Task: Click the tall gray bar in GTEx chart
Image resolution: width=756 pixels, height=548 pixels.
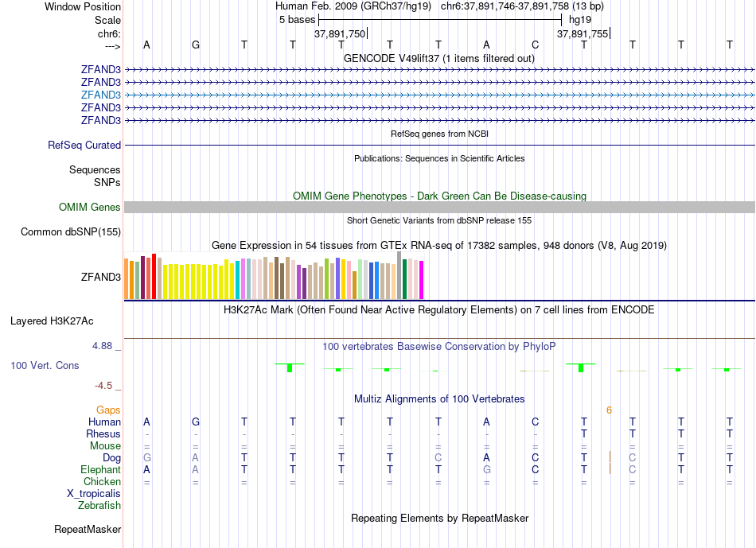Action: pyautogui.click(x=399, y=275)
